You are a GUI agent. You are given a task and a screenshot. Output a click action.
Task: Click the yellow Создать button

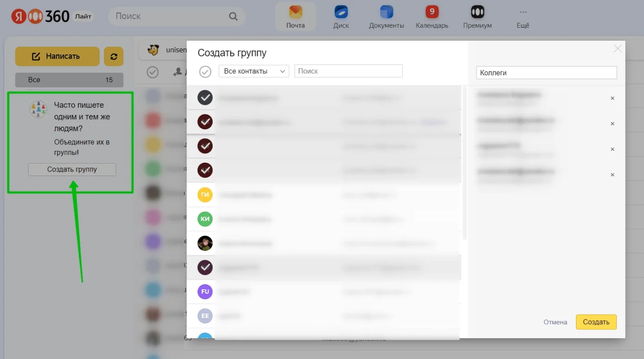point(596,322)
